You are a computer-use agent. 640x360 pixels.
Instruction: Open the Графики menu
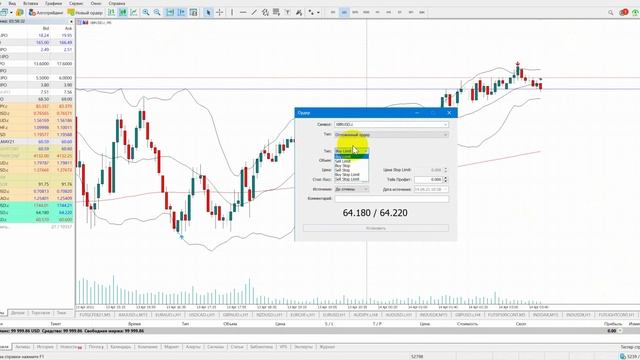53,3
